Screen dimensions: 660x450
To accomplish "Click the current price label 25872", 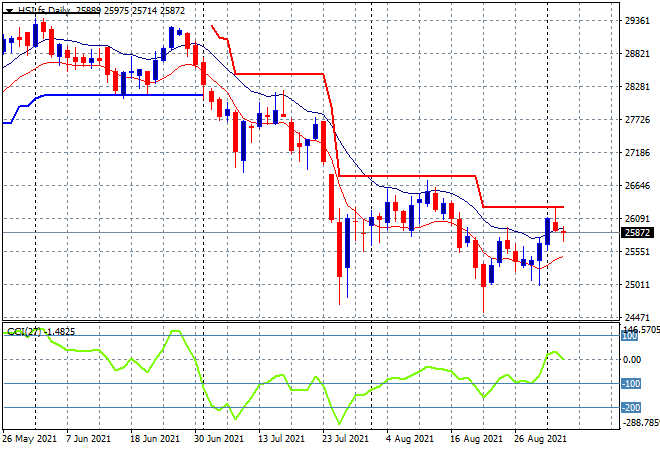I will point(638,233).
